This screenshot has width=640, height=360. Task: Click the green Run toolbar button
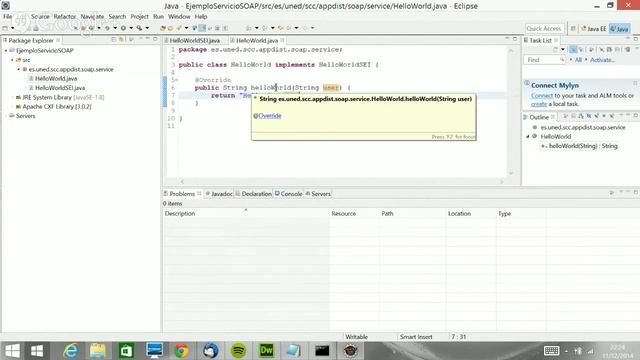coord(123,28)
